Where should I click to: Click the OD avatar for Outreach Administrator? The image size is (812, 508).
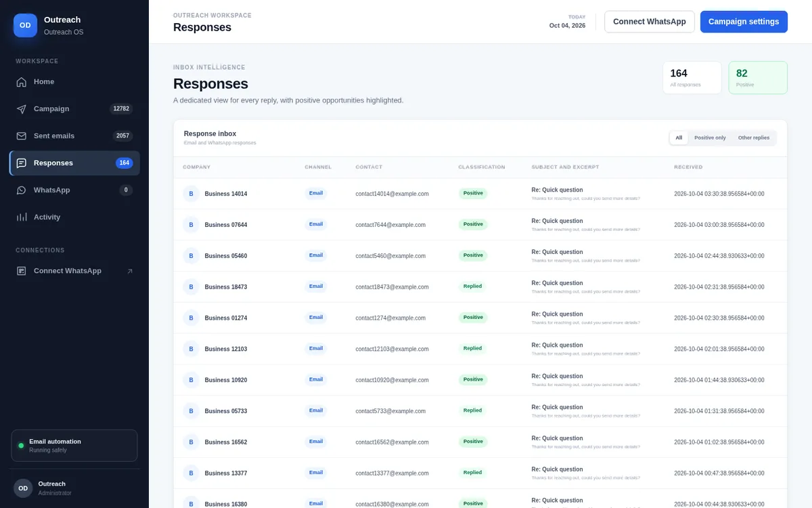tap(23, 488)
